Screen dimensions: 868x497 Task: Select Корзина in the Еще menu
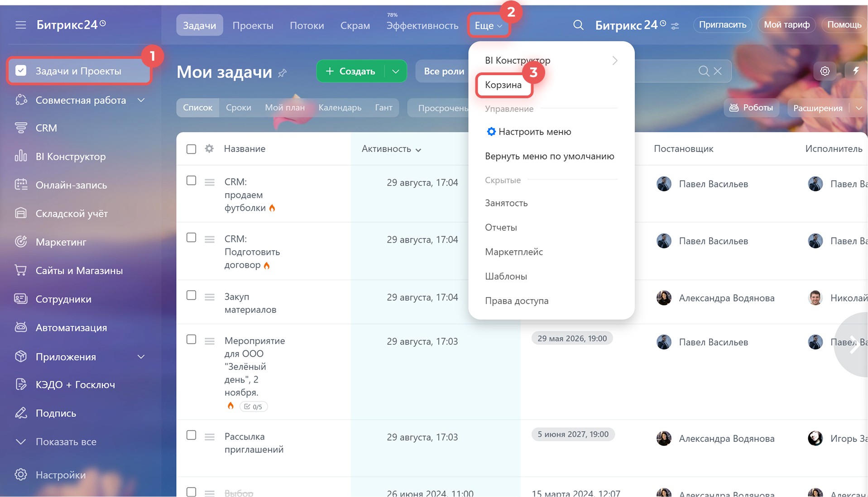pos(504,85)
